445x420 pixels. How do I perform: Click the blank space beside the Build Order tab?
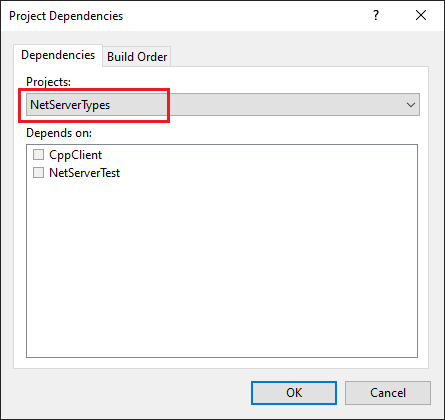pyautogui.click(x=299, y=56)
